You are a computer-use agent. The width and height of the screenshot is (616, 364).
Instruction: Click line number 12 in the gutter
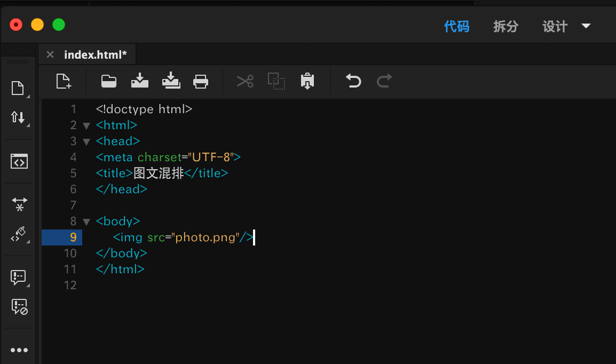click(x=70, y=285)
